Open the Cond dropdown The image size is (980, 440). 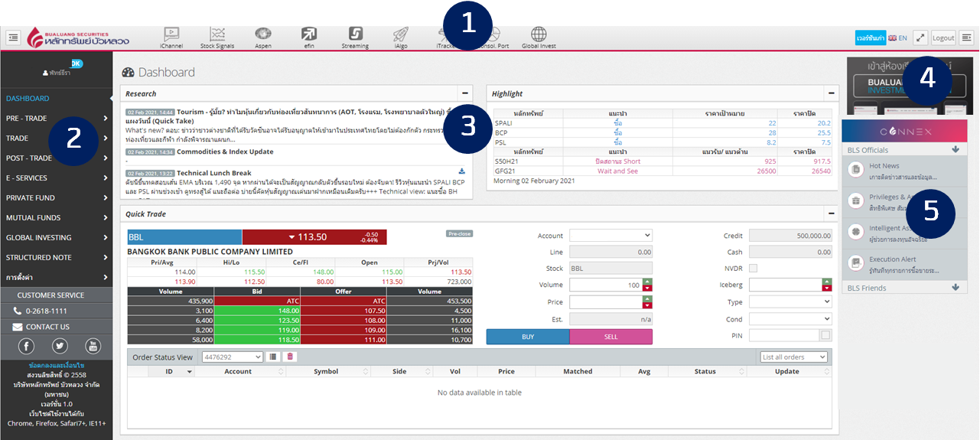tap(790, 319)
